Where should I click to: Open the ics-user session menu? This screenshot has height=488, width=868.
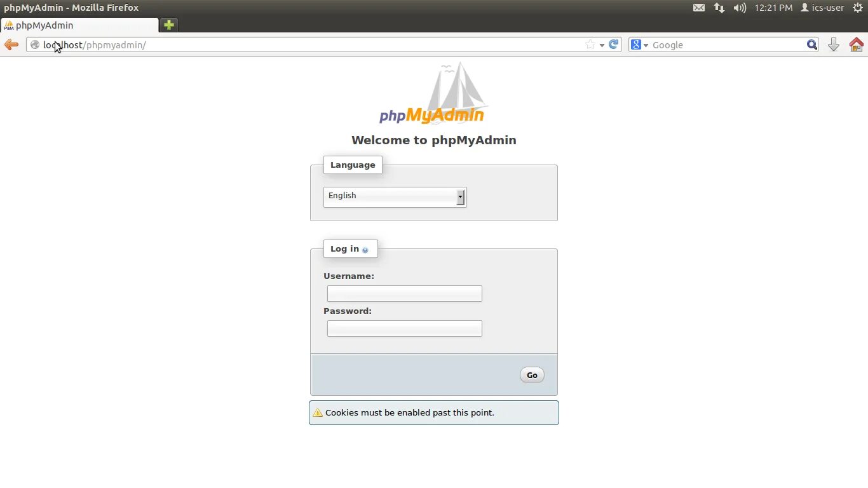822,8
